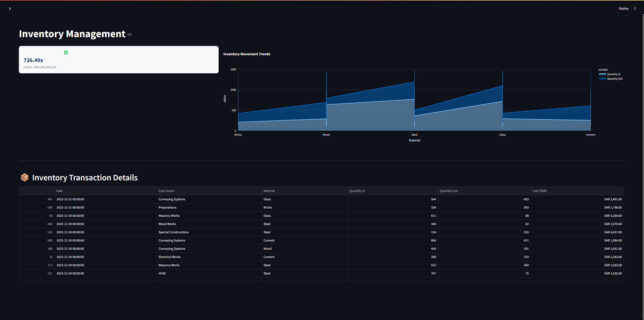644x320 pixels.
Task: Click the SAR 1,084.00 cost cell
Action: tap(577, 241)
